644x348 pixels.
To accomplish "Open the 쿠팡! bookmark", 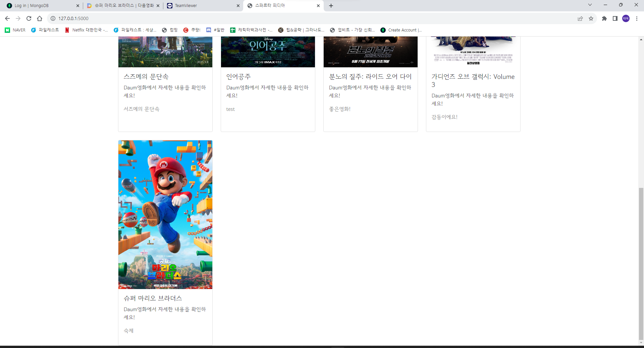I will (x=192, y=30).
